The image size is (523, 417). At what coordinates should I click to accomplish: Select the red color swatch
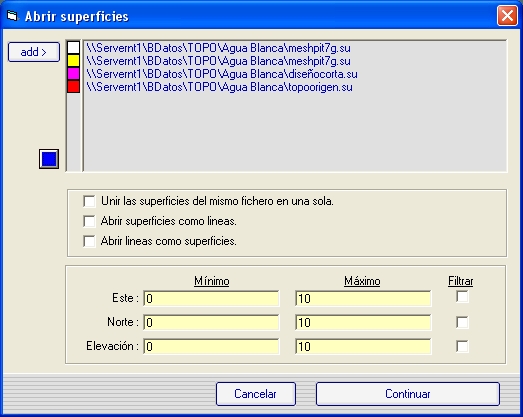pos(73,86)
